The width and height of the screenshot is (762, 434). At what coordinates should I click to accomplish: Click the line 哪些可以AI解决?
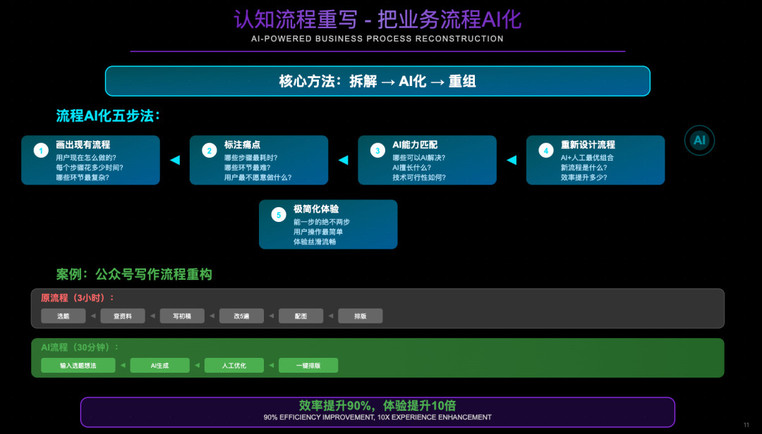(x=419, y=158)
